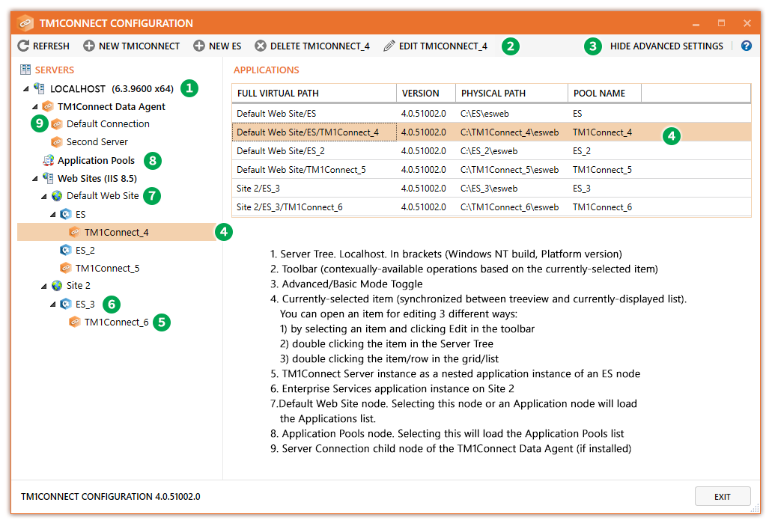Click the Application Pools node icon
Image resolution: width=772 pixels, height=532 pixels.
pyautogui.click(x=48, y=160)
